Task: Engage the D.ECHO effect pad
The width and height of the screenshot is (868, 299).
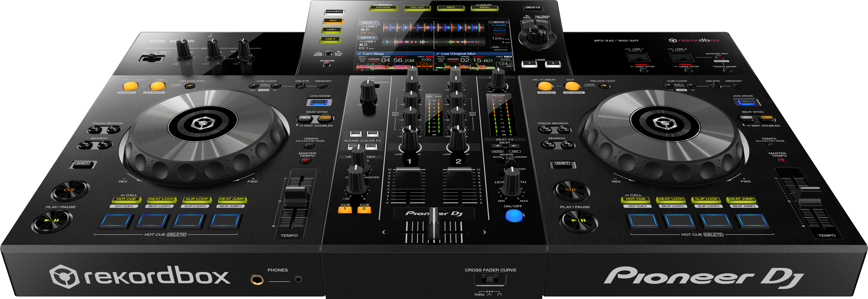Action: point(356,133)
